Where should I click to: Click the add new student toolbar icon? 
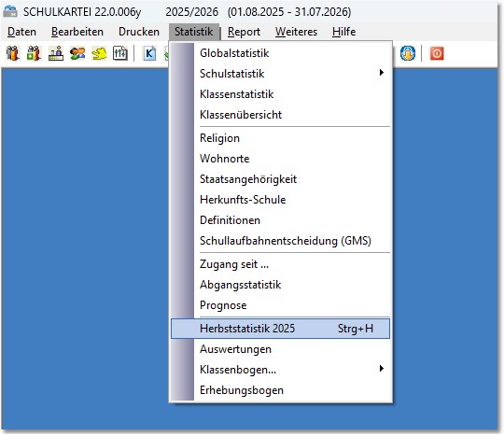(35, 53)
